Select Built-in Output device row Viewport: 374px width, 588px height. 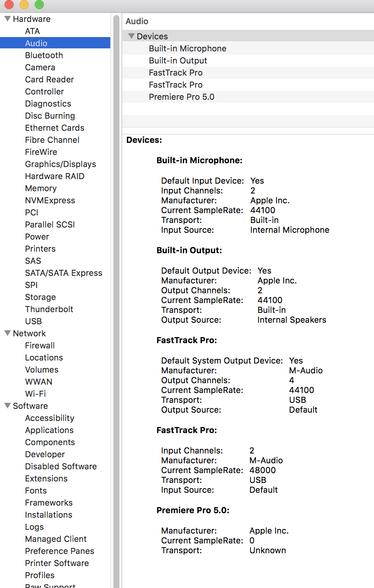point(248,60)
